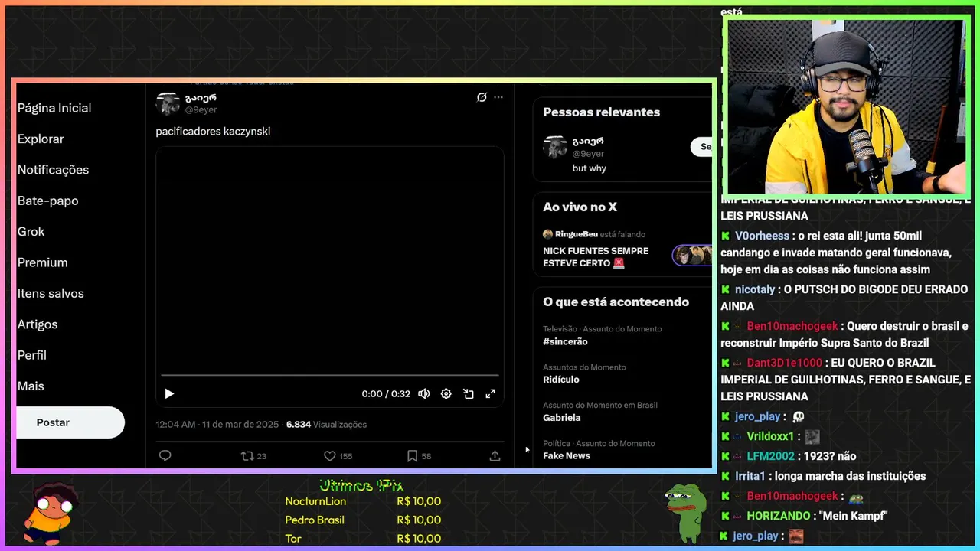This screenshot has height=551, width=980.
Task: Open live space participant avatars
Action: coord(692,256)
